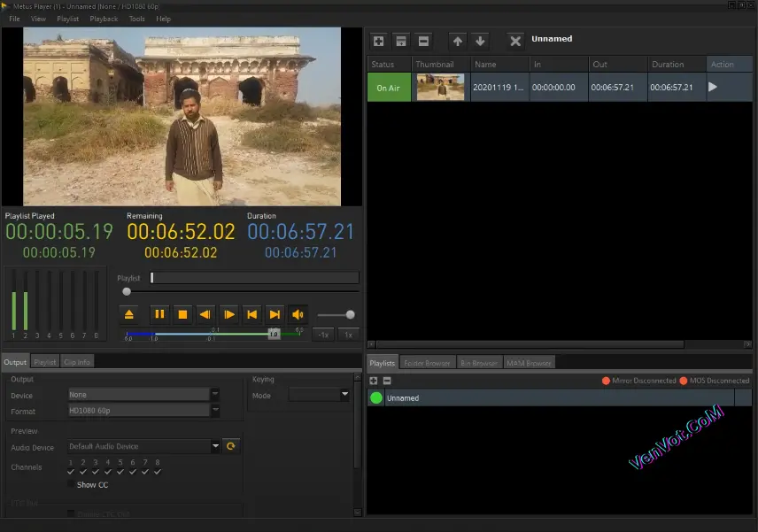Toggle audio channel 6 checkbox
758x532 pixels.
pos(133,472)
